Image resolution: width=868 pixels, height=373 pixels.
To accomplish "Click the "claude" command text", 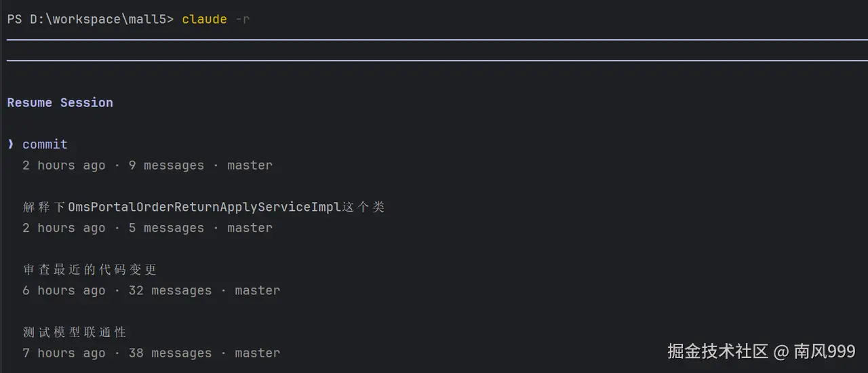I will click(x=204, y=19).
